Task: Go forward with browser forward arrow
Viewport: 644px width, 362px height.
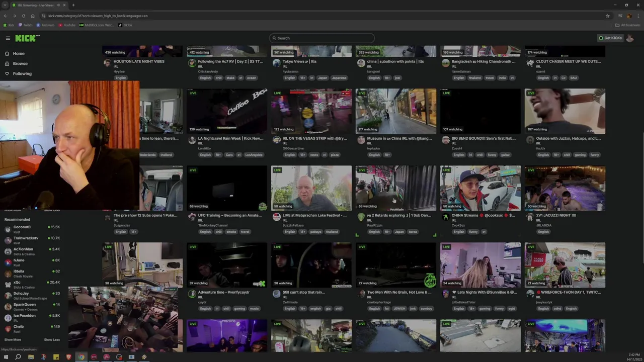Action: point(14,16)
